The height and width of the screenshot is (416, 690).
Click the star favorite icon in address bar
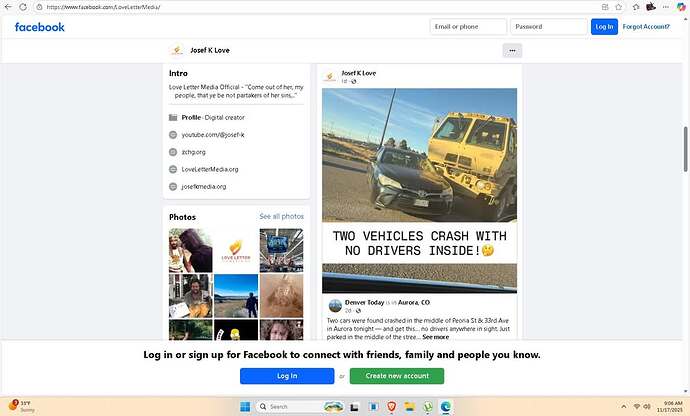pyautogui.click(x=619, y=7)
